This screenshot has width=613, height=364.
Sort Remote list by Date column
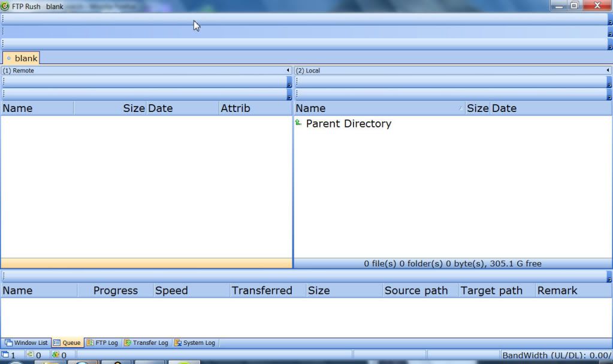182,108
